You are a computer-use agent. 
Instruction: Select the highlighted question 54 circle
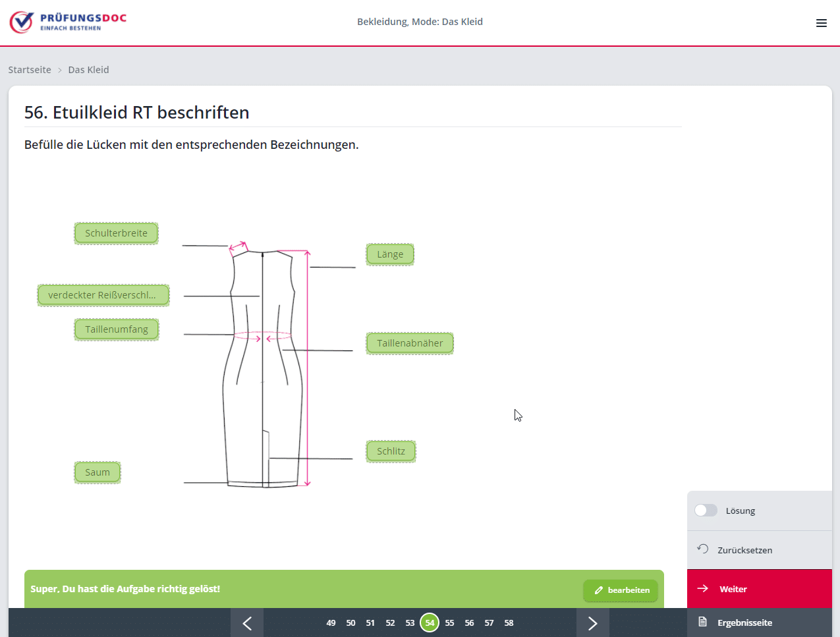tap(430, 623)
